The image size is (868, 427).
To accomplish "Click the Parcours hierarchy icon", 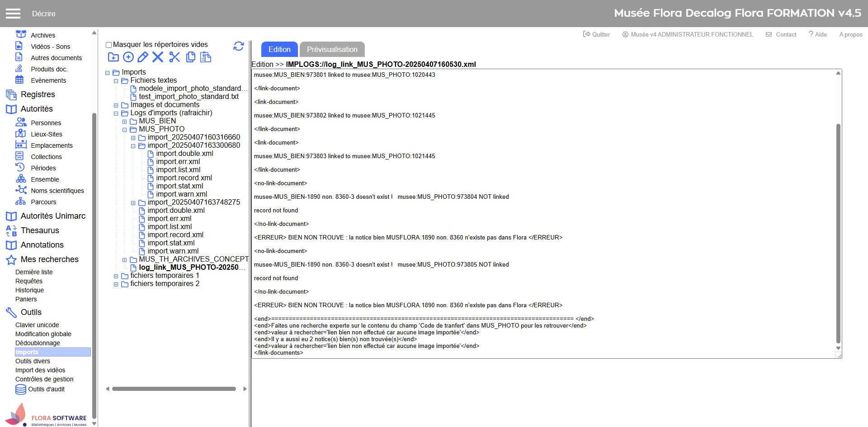I will [20, 201].
